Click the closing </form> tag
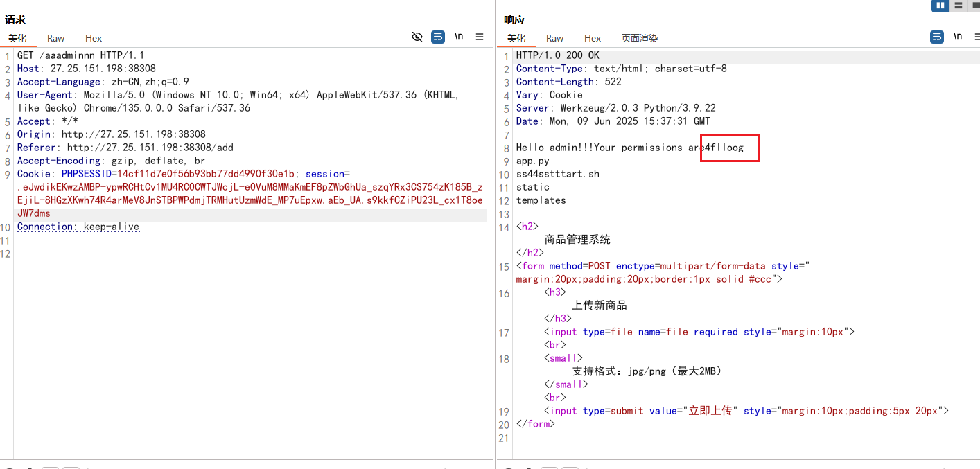 [536, 424]
